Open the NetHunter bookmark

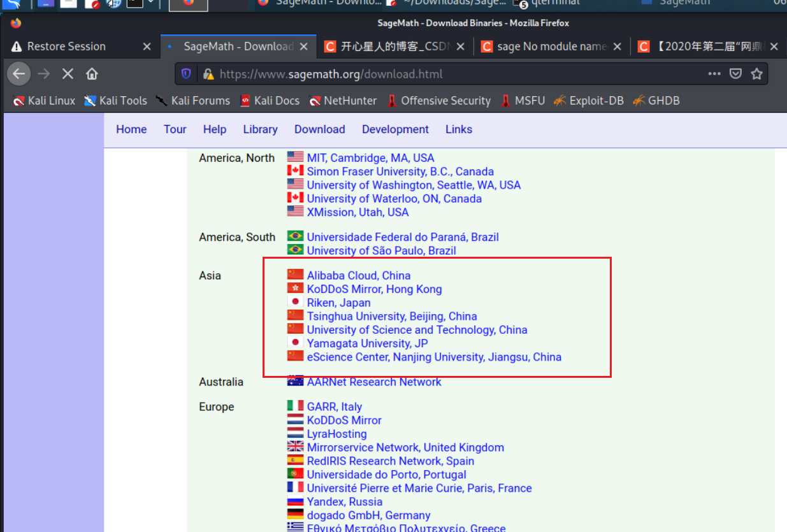[x=343, y=101]
